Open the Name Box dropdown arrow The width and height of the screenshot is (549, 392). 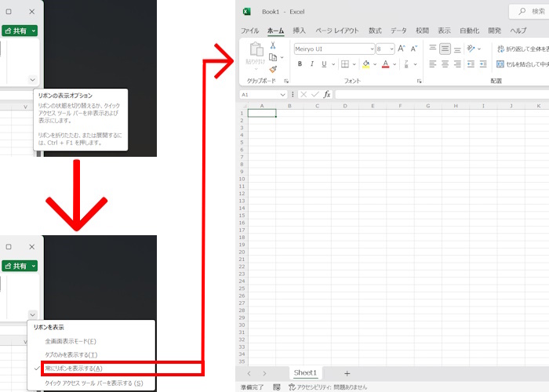point(282,95)
